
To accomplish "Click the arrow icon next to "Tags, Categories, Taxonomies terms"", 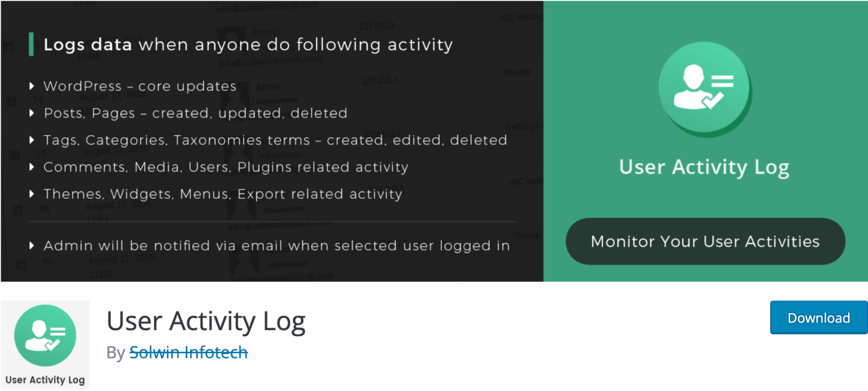I will [x=32, y=140].
